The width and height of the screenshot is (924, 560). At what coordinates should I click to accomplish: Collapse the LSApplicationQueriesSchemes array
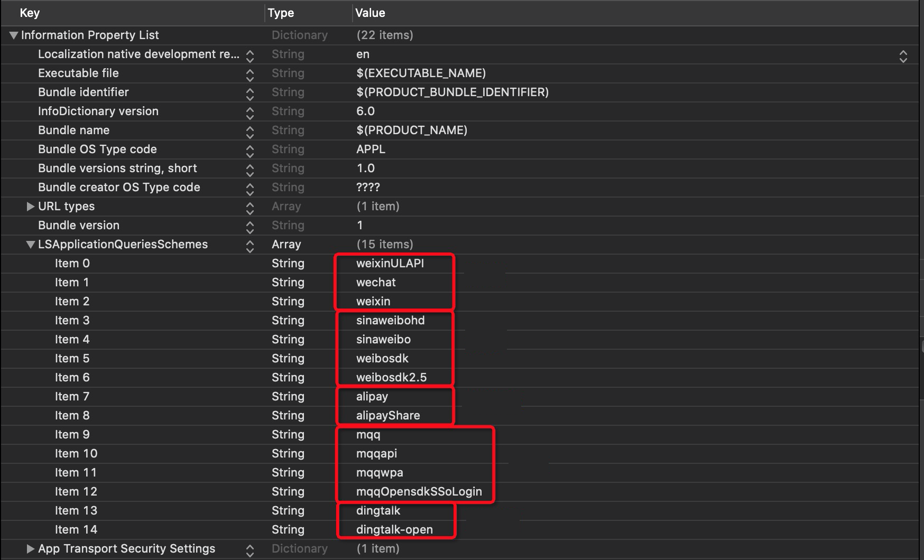31,245
